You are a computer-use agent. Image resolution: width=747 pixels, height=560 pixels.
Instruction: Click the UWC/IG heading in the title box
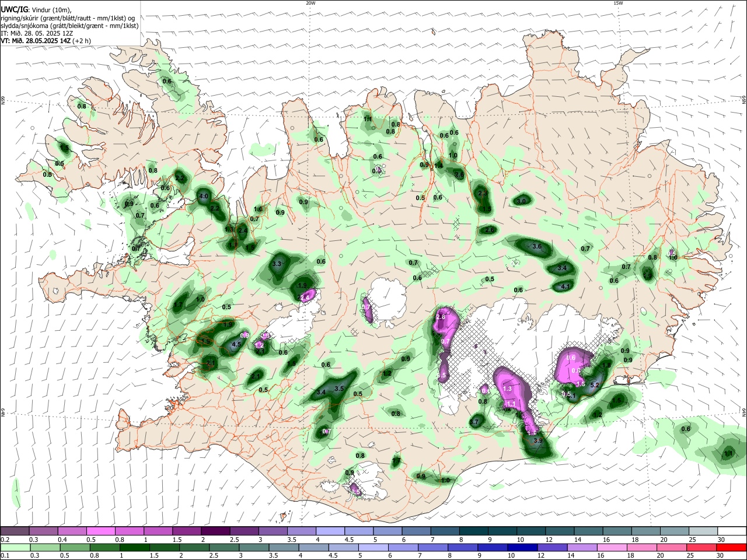(x=13, y=9)
